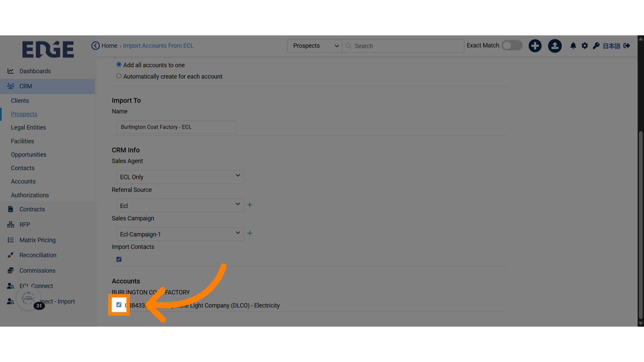Click the scrollbar up arrow
This screenshot has width=644, height=362.
[641, 39]
